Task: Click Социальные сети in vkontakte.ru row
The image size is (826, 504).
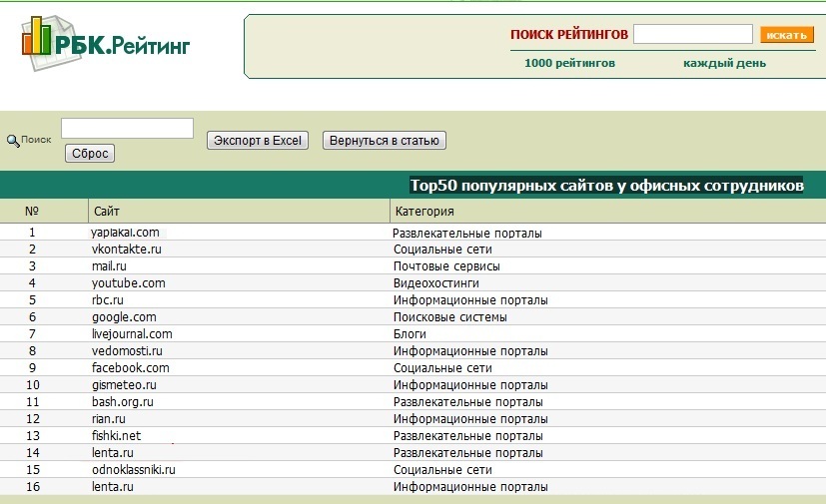Action: click(x=442, y=250)
